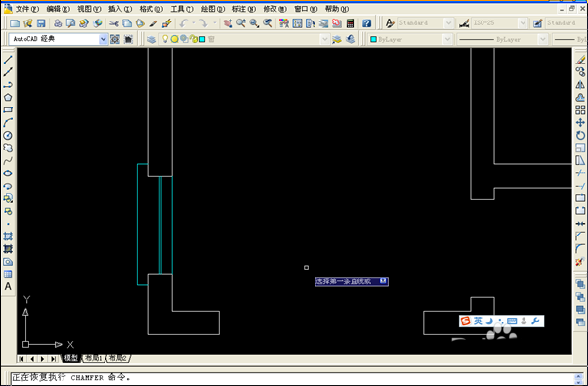This screenshot has height=386, width=588.
Task: Click the Explode tool
Action: coord(580,262)
